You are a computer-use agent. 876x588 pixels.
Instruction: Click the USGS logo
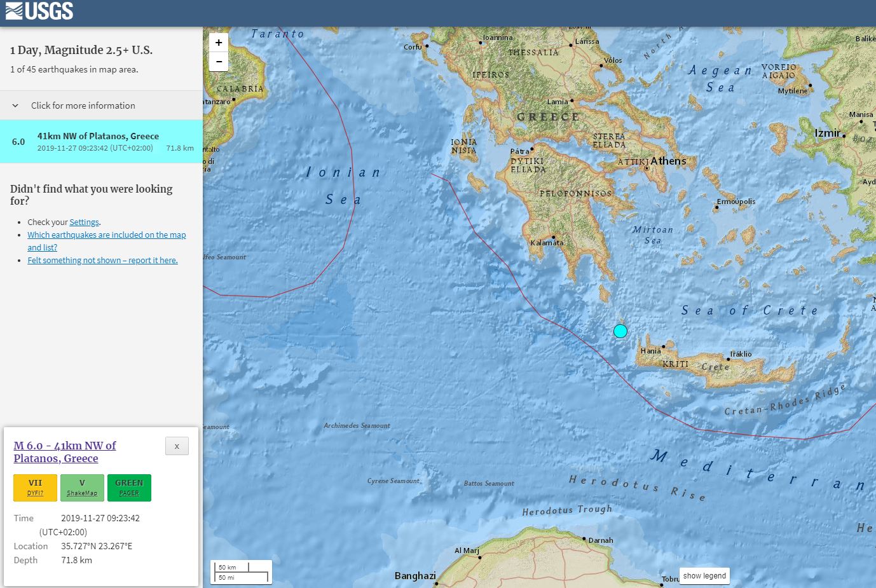coord(39,11)
